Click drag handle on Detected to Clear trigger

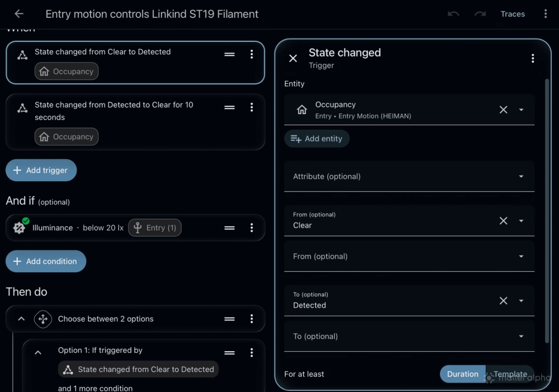coord(230,107)
